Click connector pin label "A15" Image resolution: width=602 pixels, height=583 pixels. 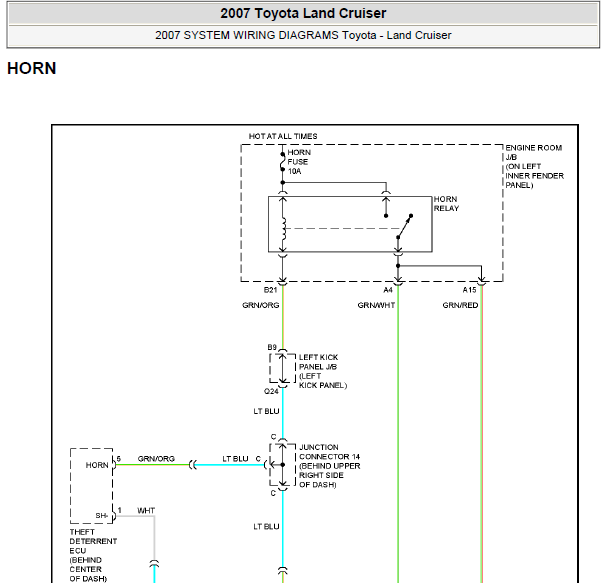[469, 290]
